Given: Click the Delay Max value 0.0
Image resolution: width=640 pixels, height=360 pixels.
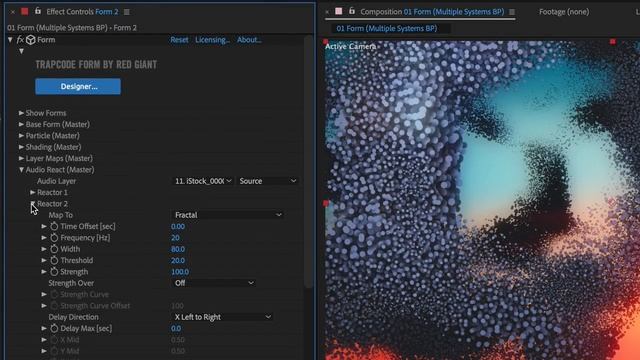Looking at the screenshot, I should 176,328.
